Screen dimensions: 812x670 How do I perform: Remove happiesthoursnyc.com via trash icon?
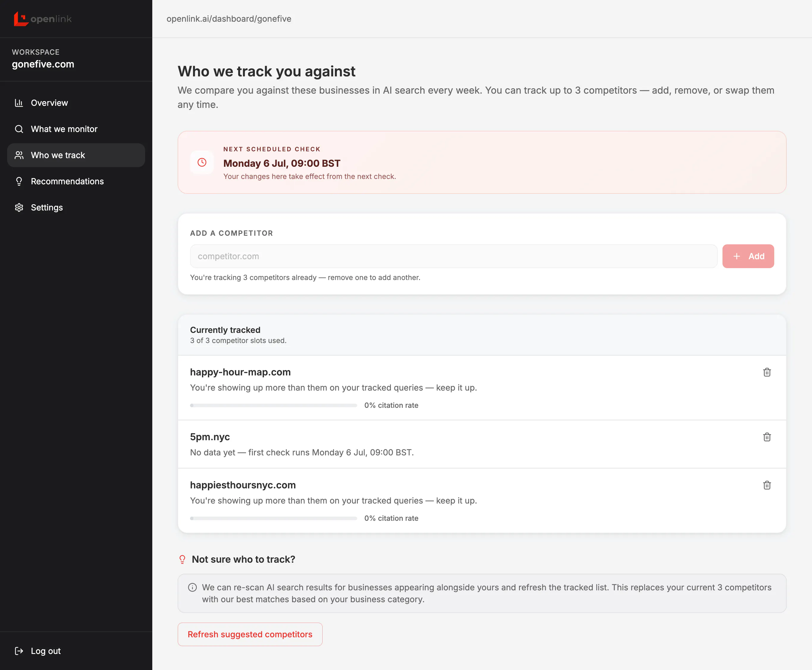(767, 485)
